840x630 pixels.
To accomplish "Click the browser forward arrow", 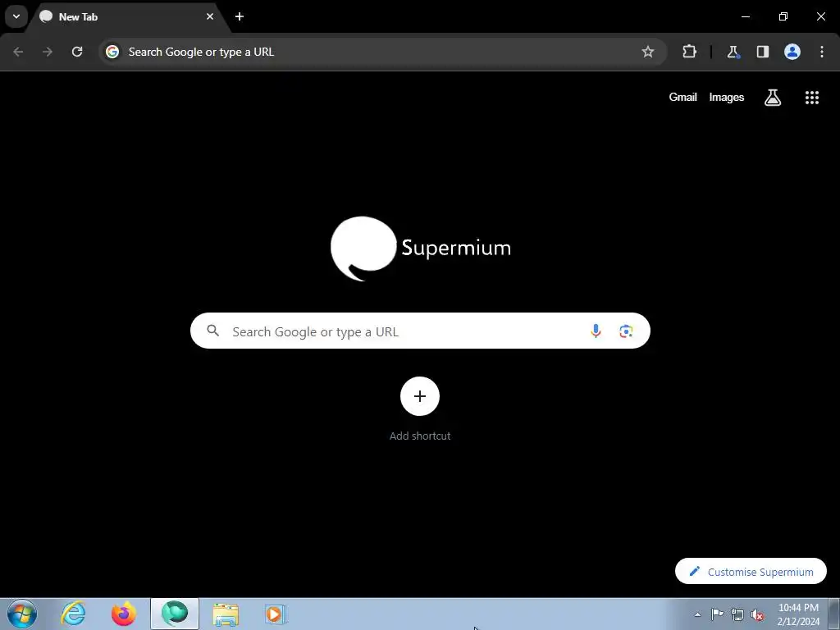I will [48, 52].
